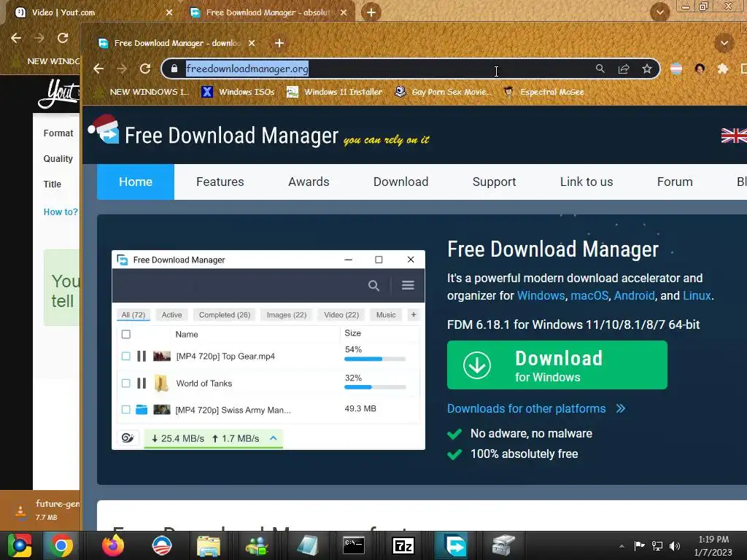
Task: Open a new tab in the front window
Action: point(279,43)
